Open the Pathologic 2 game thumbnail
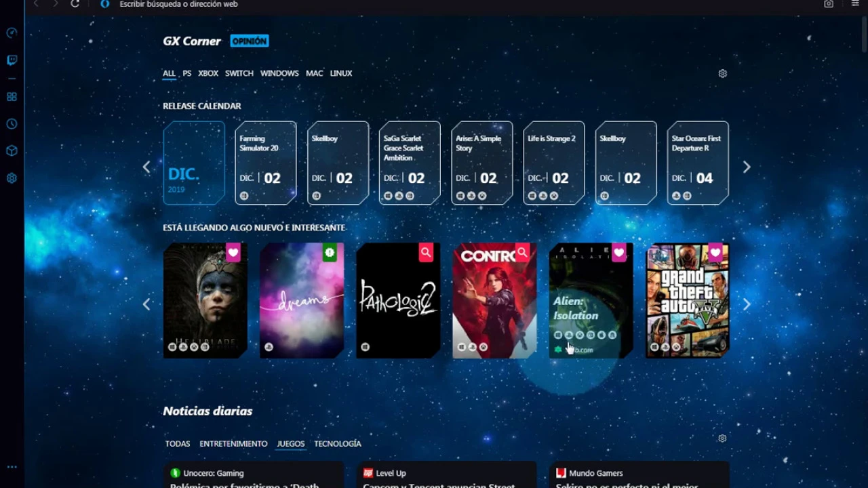Screen dimensions: 868x488 [398, 300]
